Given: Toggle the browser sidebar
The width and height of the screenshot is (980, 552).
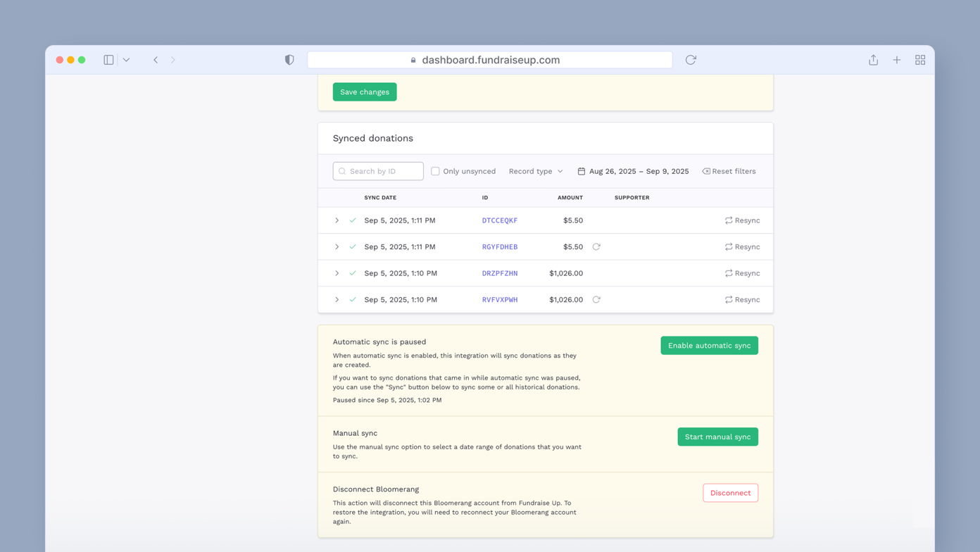Looking at the screenshot, I should [108, 60].
